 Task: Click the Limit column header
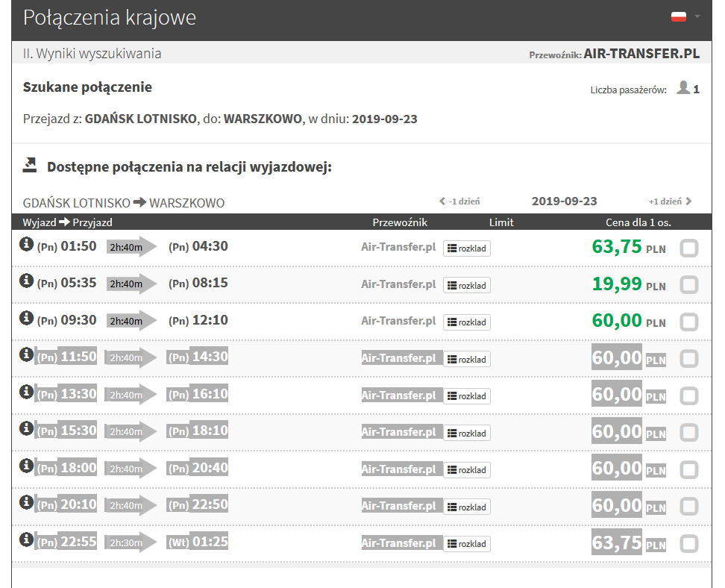pyautogui.click(x=501, y=222)
